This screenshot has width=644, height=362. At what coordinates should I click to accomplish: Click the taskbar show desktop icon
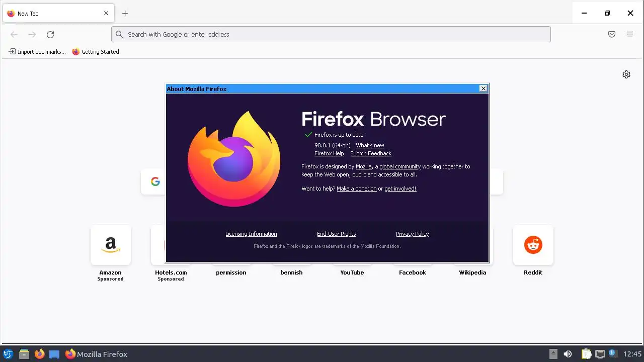(x=54, y=354)
